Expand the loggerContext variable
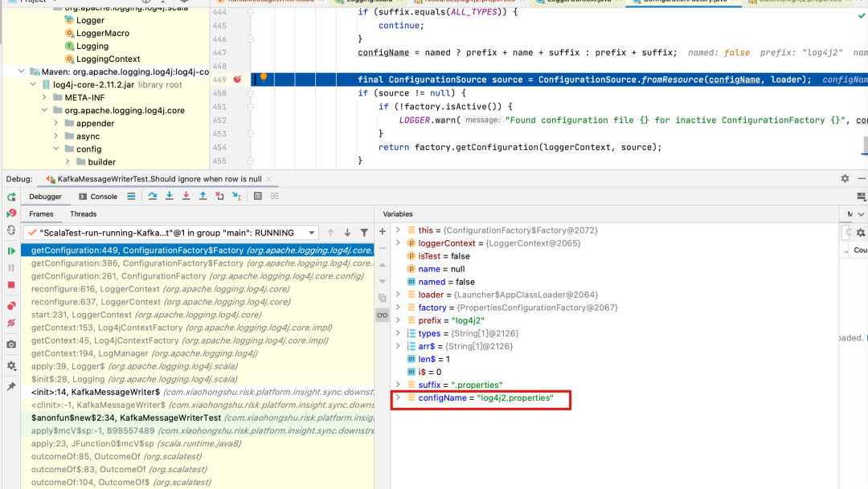 [x=397, y=243]
